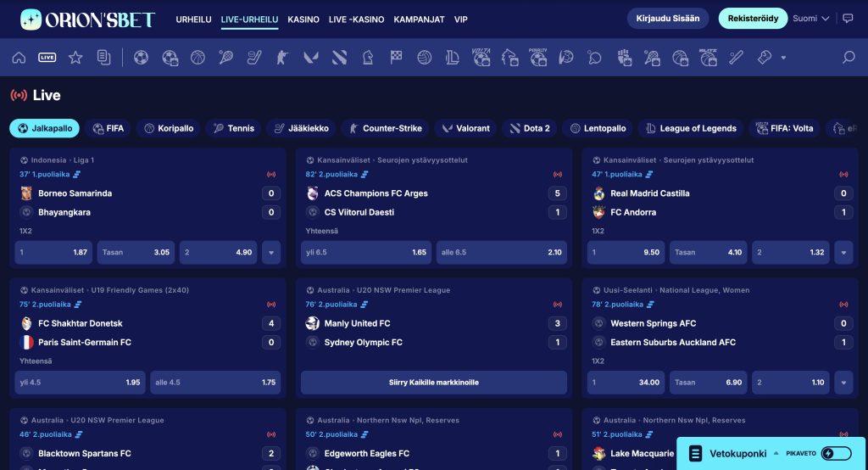Open the home icon in sports toolbar

click(x=19, y=58)
